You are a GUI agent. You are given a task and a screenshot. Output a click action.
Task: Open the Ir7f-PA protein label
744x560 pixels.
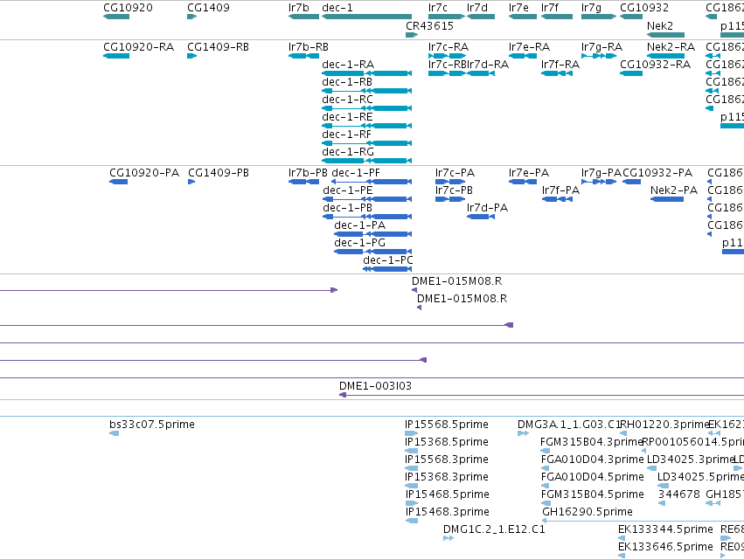pyautogui.click(x=561, y=190)
